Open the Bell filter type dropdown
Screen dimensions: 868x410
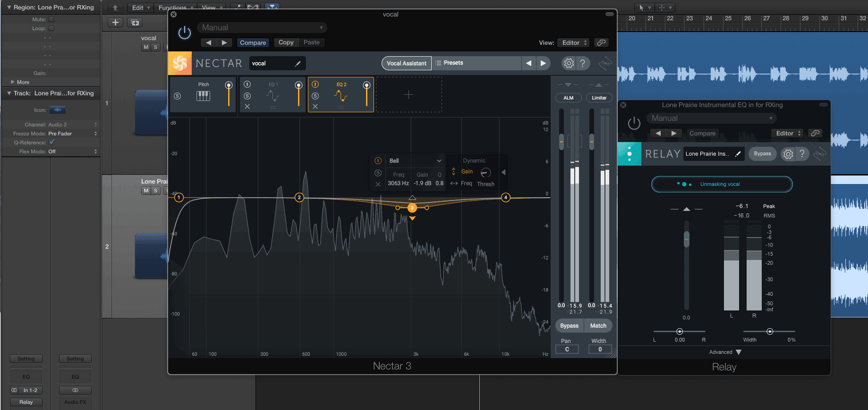[x=415, y=161]
